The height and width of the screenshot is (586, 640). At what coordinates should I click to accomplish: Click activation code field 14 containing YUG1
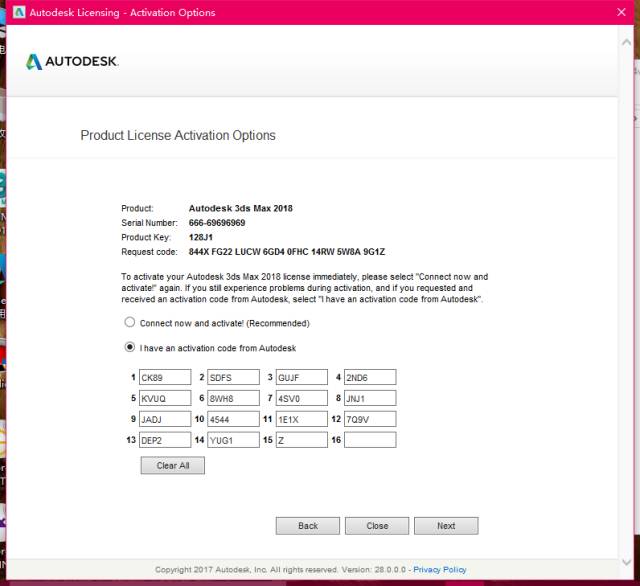coord(233,440)
